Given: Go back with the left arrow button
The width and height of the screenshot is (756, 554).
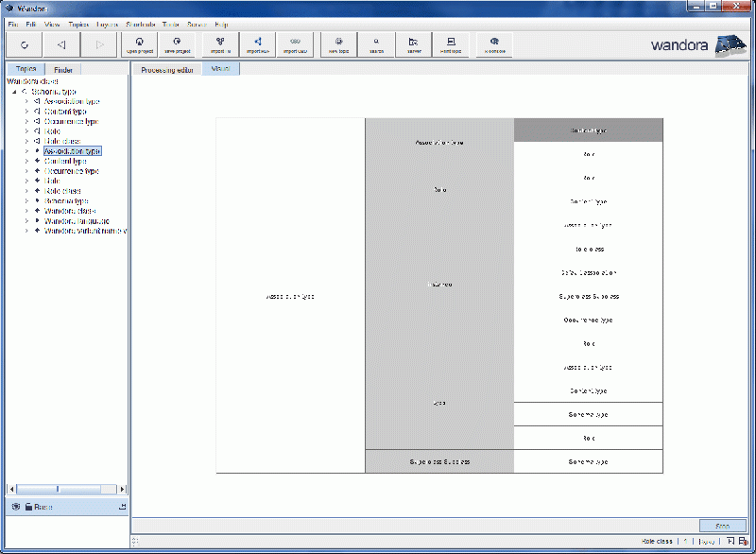Looking at the screenshot, I should pos(61,44).
